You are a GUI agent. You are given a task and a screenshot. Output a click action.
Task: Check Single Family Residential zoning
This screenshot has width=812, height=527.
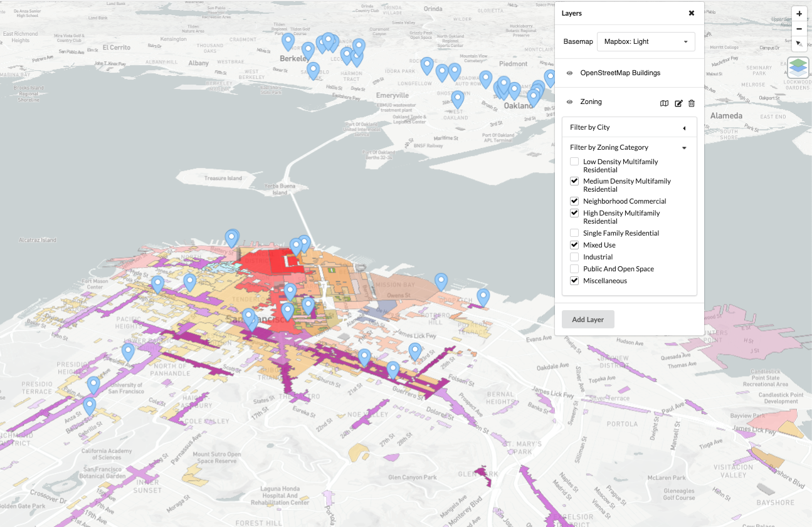click(574, 233)
